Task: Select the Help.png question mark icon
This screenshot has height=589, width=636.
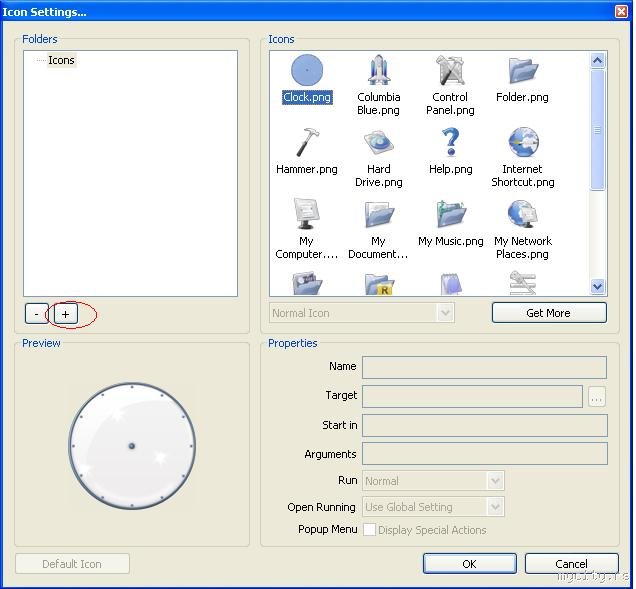Action: (450, 144)
